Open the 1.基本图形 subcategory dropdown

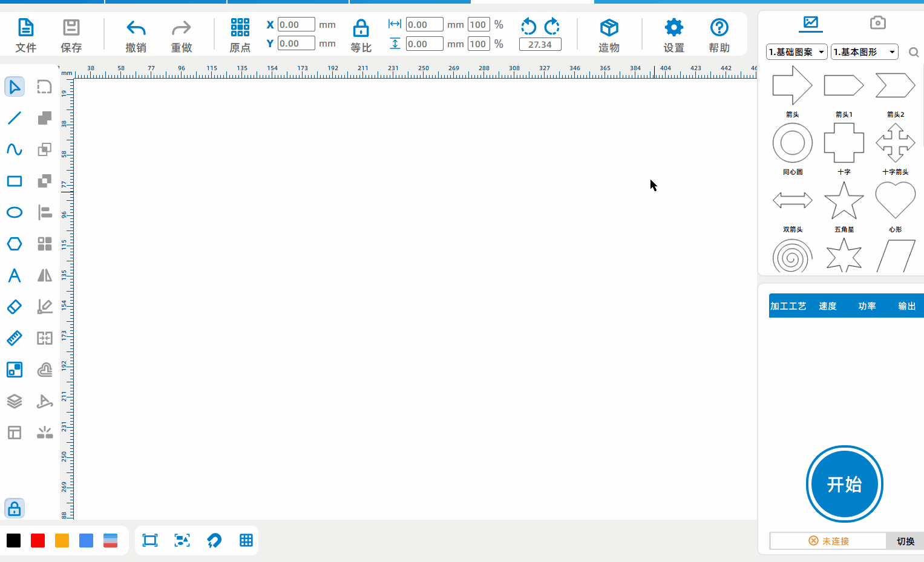[x=864, y=52]
